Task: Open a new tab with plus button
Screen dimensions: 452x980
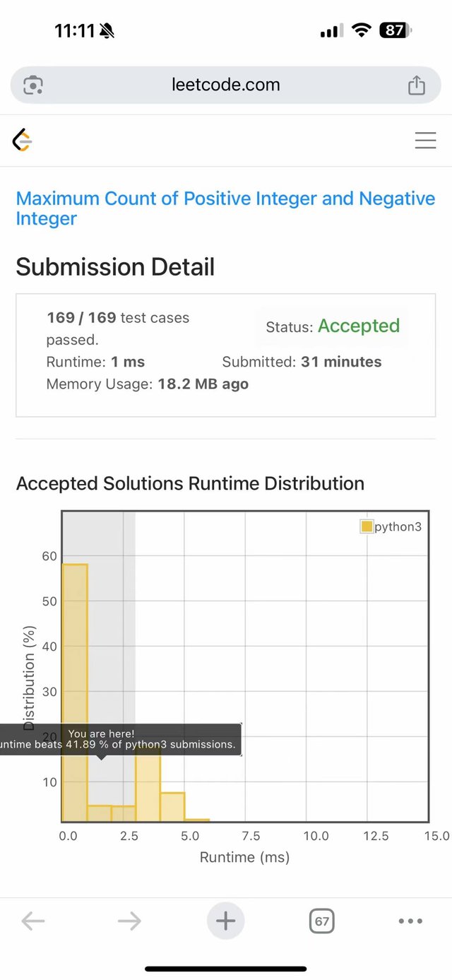Action: 225,921
